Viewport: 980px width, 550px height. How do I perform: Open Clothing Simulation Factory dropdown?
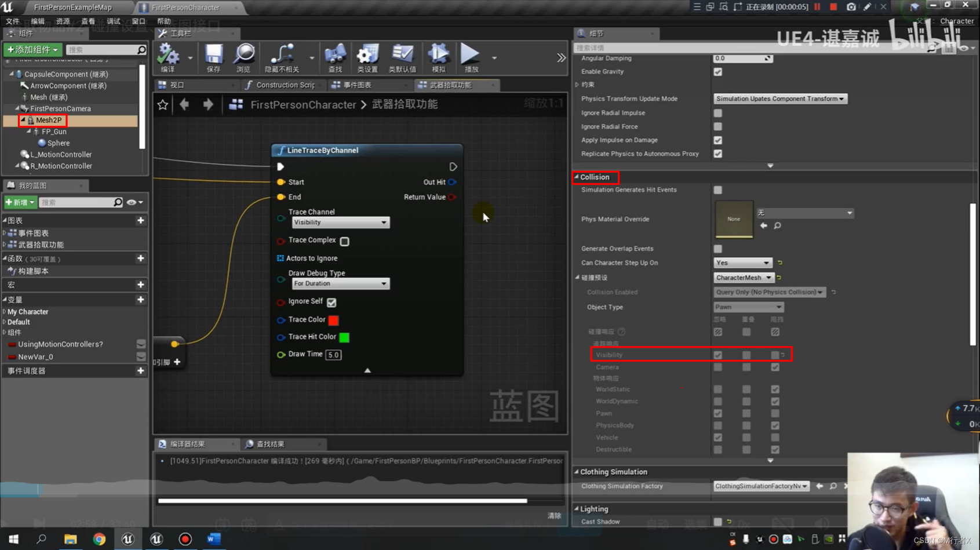(761, 486)
